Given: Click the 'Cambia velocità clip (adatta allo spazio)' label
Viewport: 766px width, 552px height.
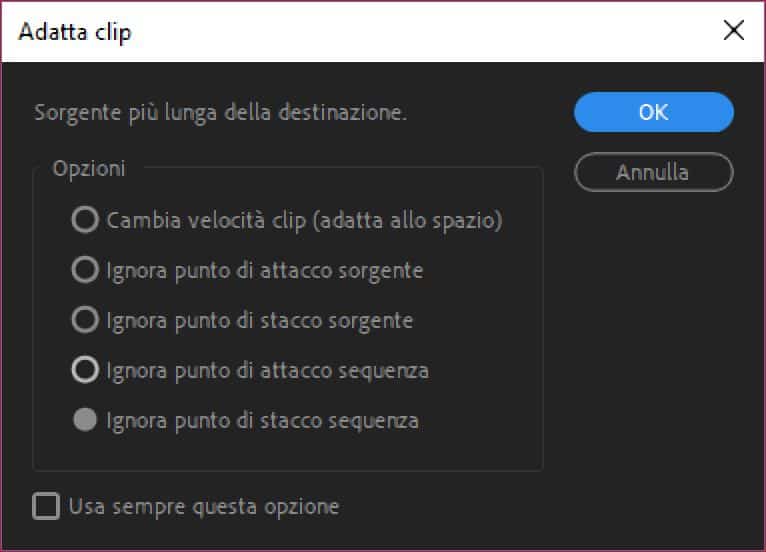Looking at the screenshot, I should pyautogui.click(x=304, y=220).
